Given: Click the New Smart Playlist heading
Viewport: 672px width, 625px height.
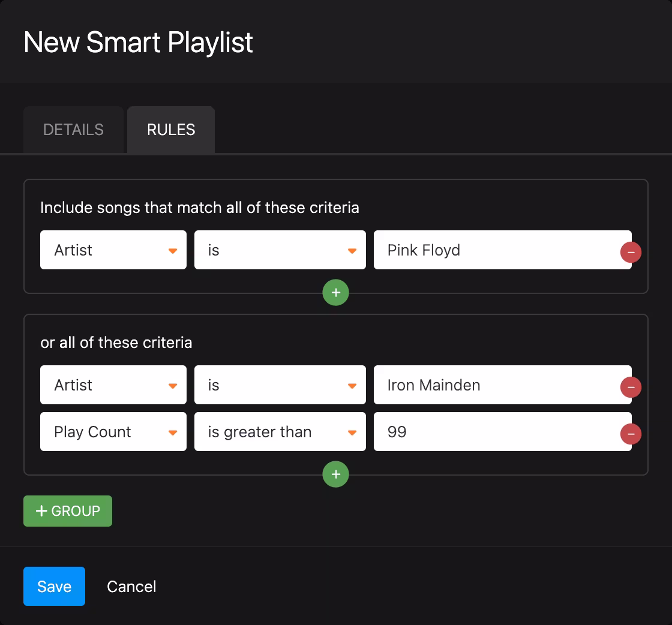Looking at the screenshot, I should 138,42.
